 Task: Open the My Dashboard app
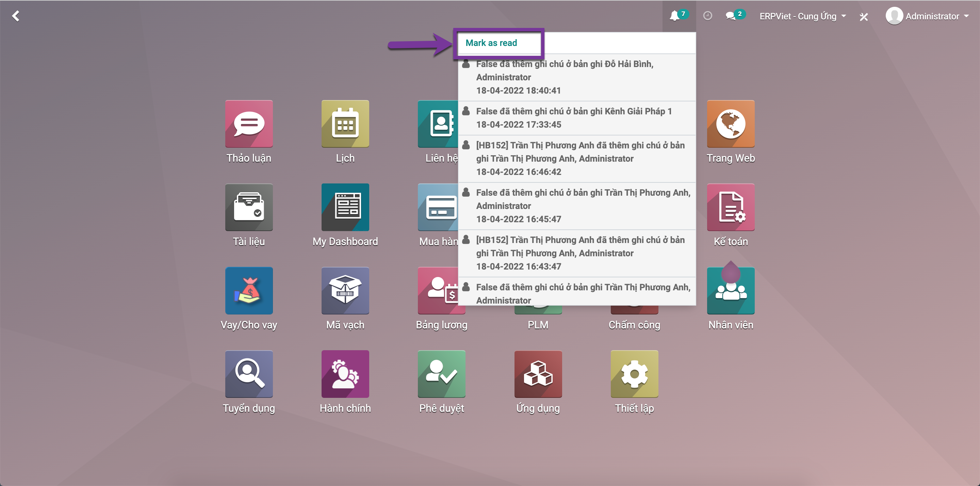(x=345, y=207)
